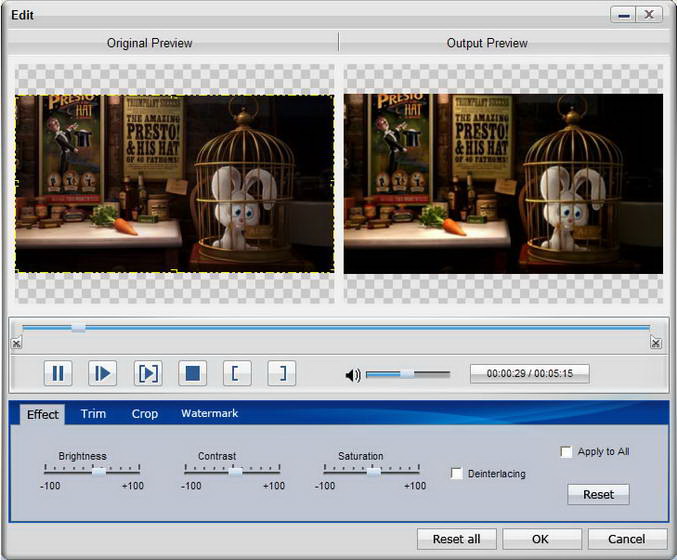Check the Apply to All option
Screen dimensions: 677x560
click(567, 452)
